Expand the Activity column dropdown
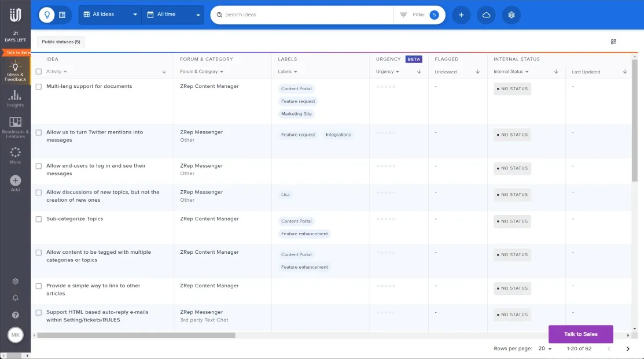 pos(57,71)
